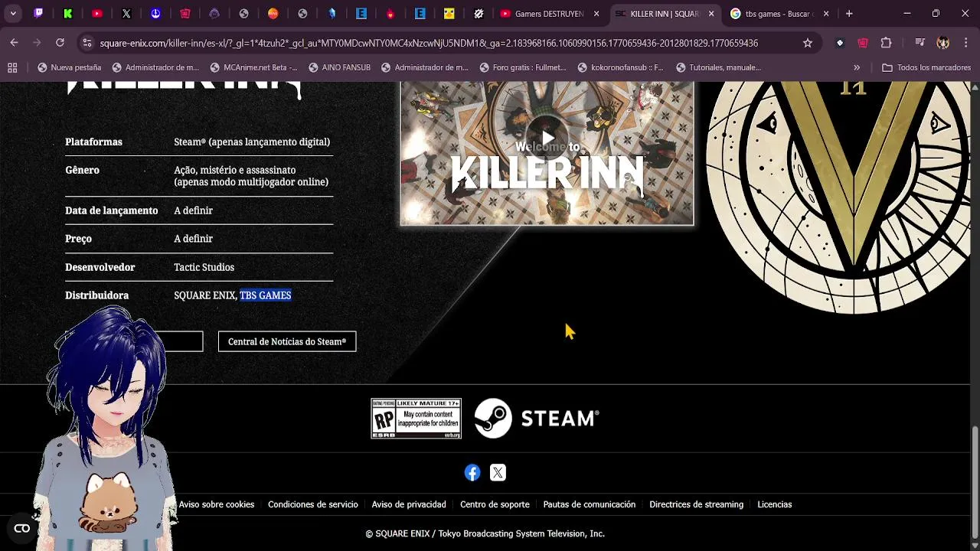This screenshot has height=551, width=980.
Task: Open the apps grid in bookmarks bar
Action: point(12,67)
